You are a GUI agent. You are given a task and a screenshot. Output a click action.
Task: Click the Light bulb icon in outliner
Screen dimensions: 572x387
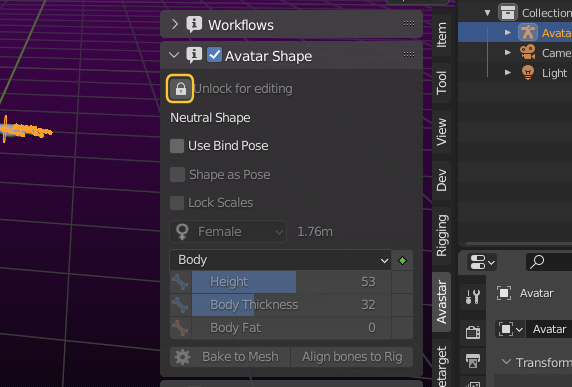(527, 73)
